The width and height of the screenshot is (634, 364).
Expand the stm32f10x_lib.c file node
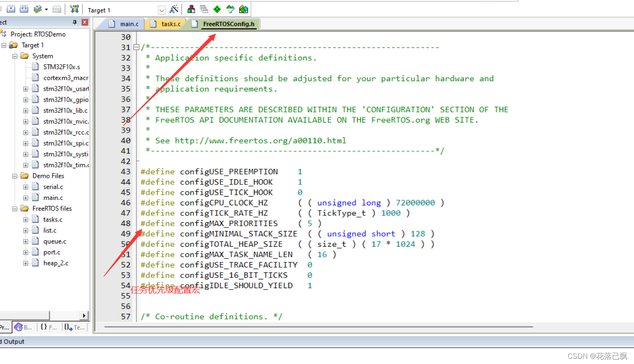pyautogui.click(x=25, y=111)
